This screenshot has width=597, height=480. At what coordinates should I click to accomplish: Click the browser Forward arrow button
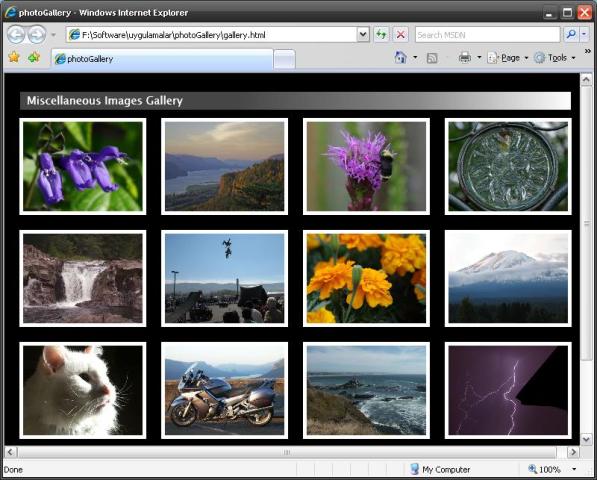pos(37,35)
